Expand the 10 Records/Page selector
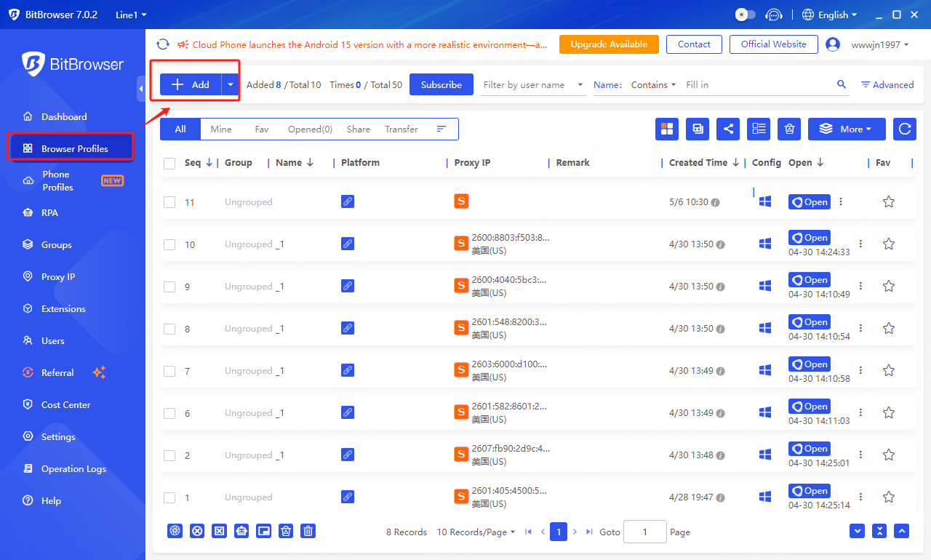Screen dimensions: 931x560 pos(476,532)
